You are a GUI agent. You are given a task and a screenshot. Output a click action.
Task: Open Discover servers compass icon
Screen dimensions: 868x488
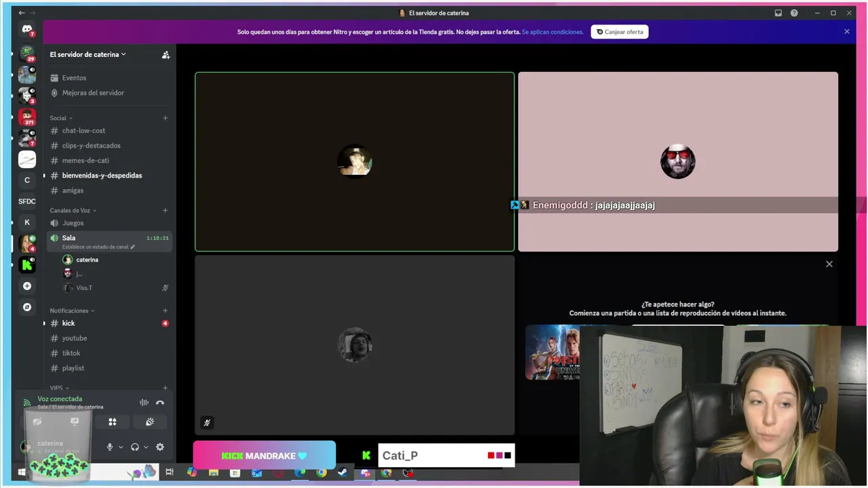(27, 307)
